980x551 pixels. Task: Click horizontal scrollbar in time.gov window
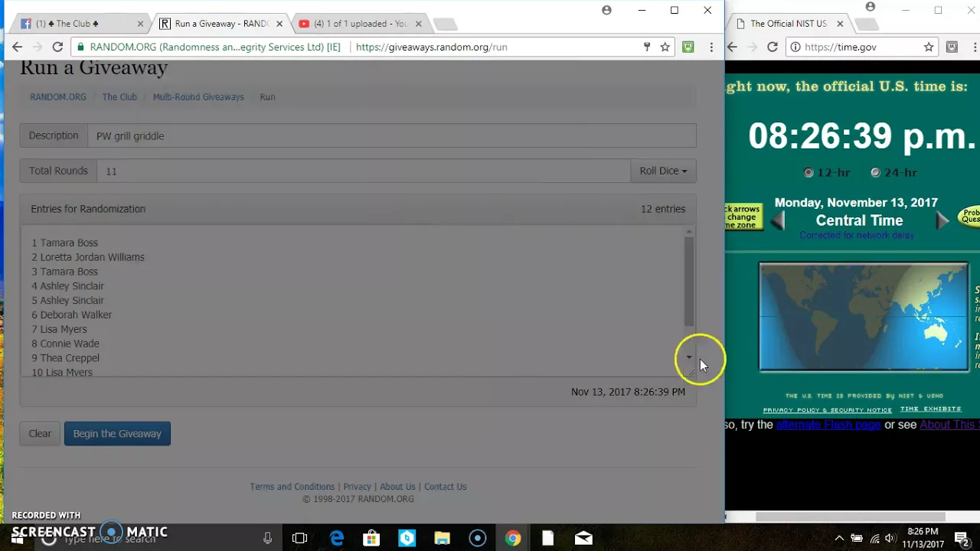coord(850,517)
